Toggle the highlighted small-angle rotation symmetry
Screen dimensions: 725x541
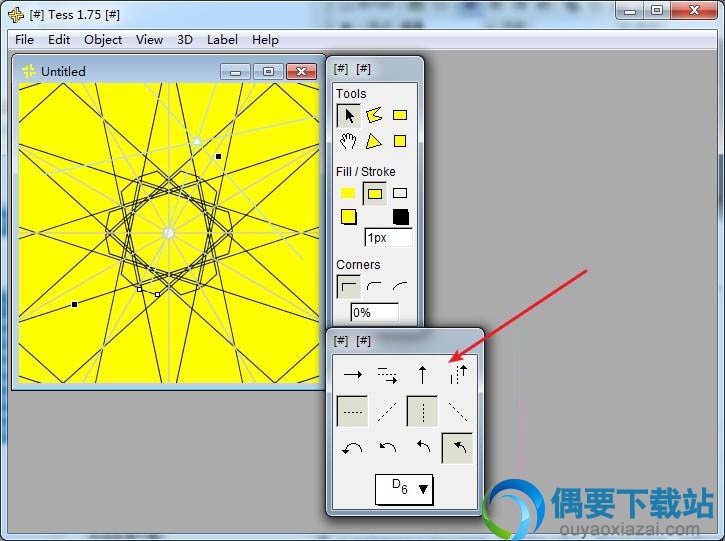(x=457, y=448)
